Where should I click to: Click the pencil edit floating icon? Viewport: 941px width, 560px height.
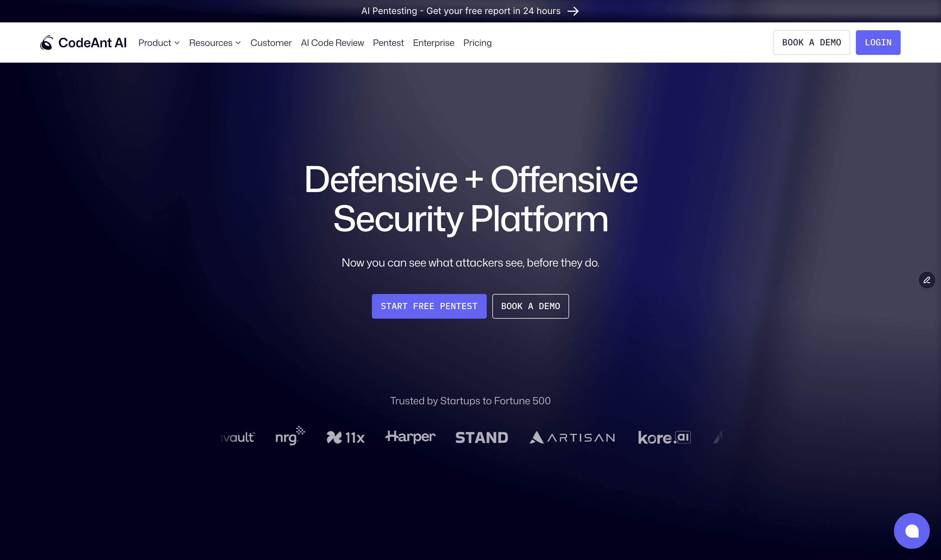coord(927,280)
